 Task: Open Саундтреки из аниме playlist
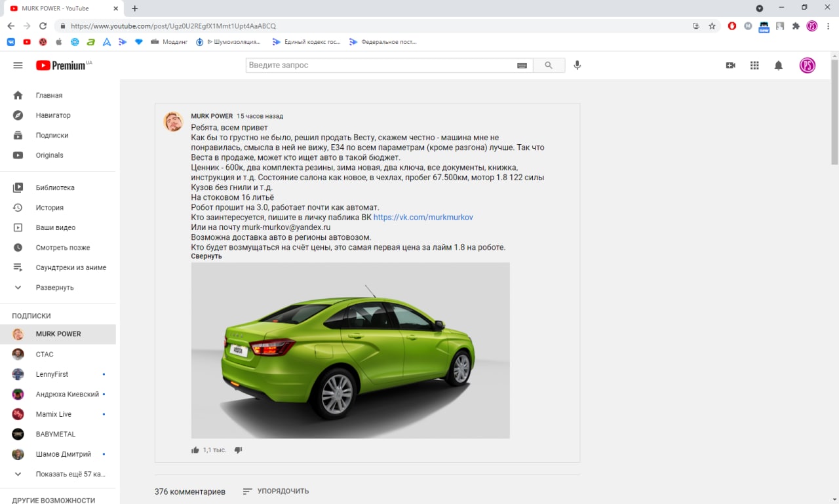58,267
